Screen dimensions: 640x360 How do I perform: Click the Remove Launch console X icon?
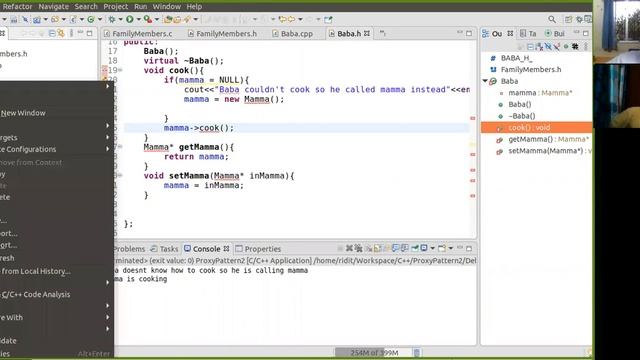coord(349,248)
